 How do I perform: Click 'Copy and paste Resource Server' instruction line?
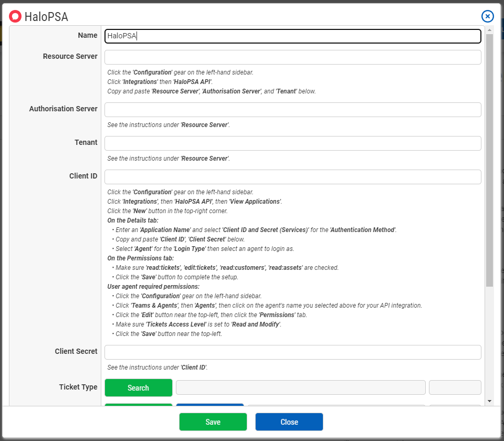(x=212, y=91)
